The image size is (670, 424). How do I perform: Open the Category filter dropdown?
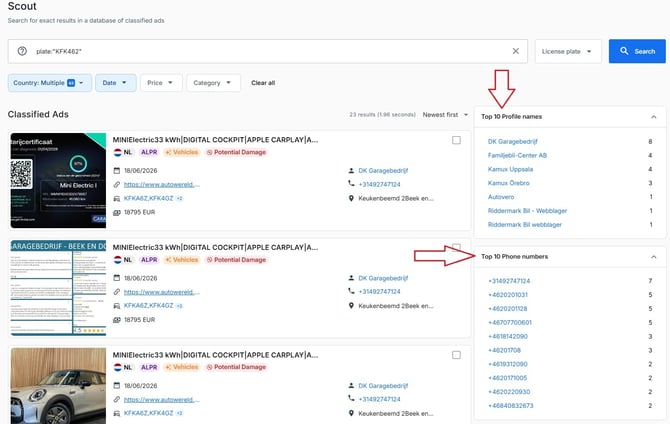pos(213,83)
